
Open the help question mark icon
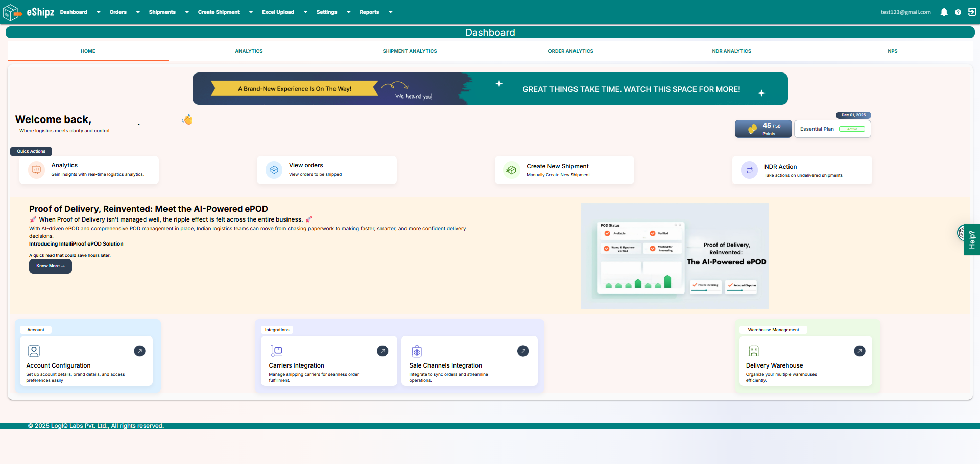pos(958,12)
